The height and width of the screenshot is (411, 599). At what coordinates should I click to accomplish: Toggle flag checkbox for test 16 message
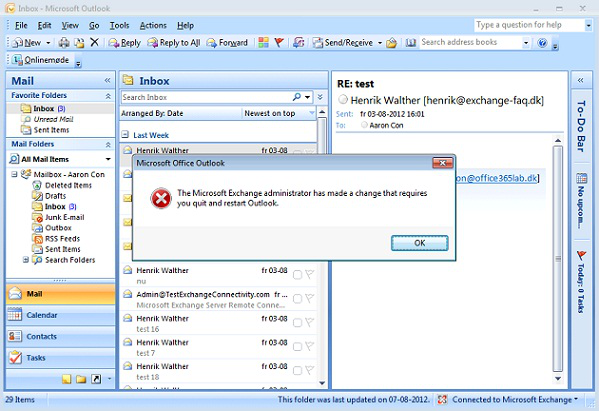tap(297, 323)
